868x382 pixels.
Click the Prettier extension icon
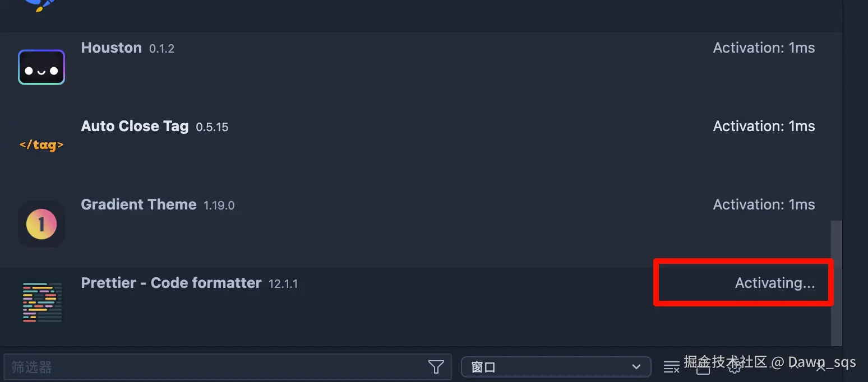click(x=41, y=302)
